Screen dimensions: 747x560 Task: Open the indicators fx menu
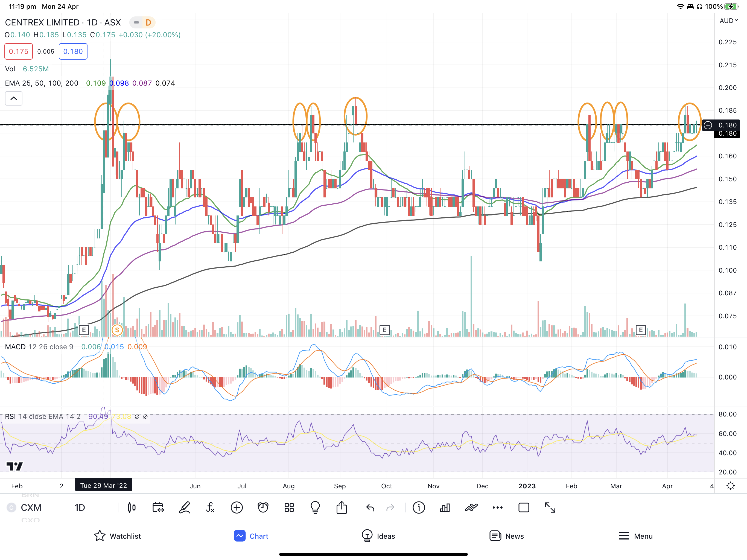(x=210, y=508)
